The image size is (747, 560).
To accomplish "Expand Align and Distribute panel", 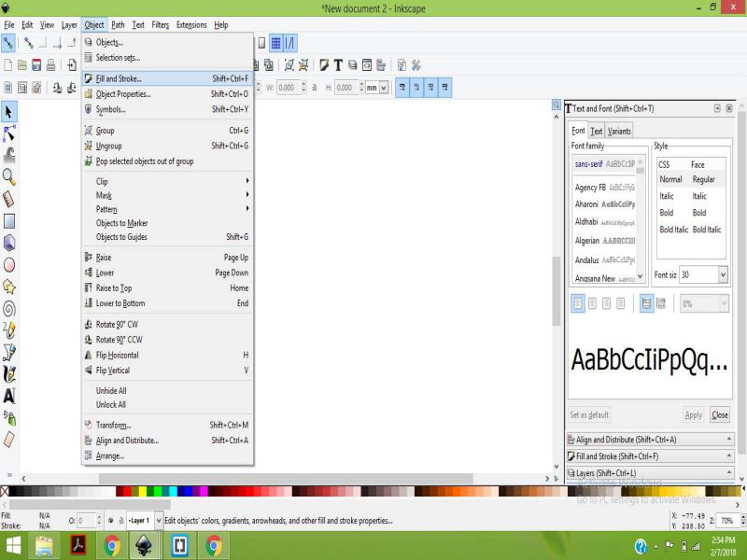I will pos(650,440).
